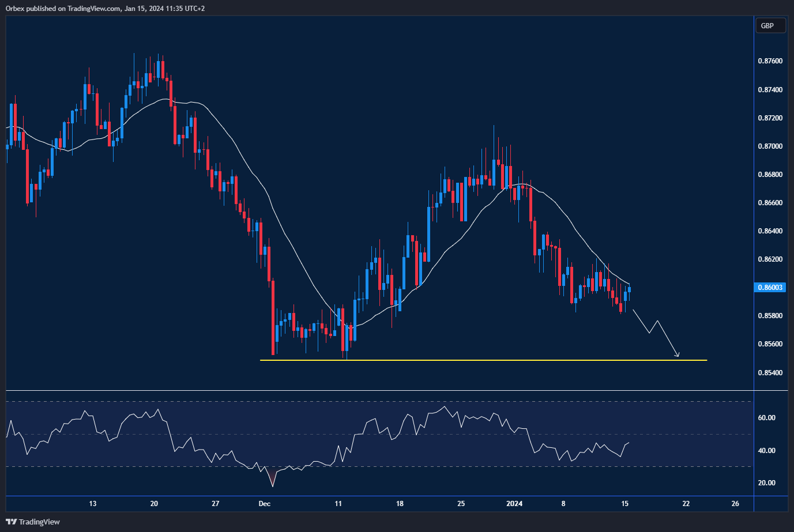Click the 26 date marker on time axis
Viewport: 794px width, 532px height.
point(735,504)
